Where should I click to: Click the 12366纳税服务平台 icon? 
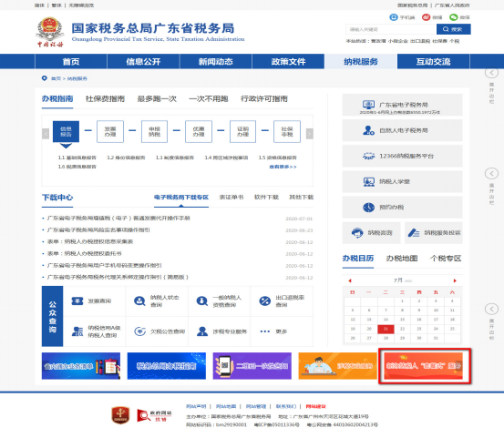coord(368,156)
